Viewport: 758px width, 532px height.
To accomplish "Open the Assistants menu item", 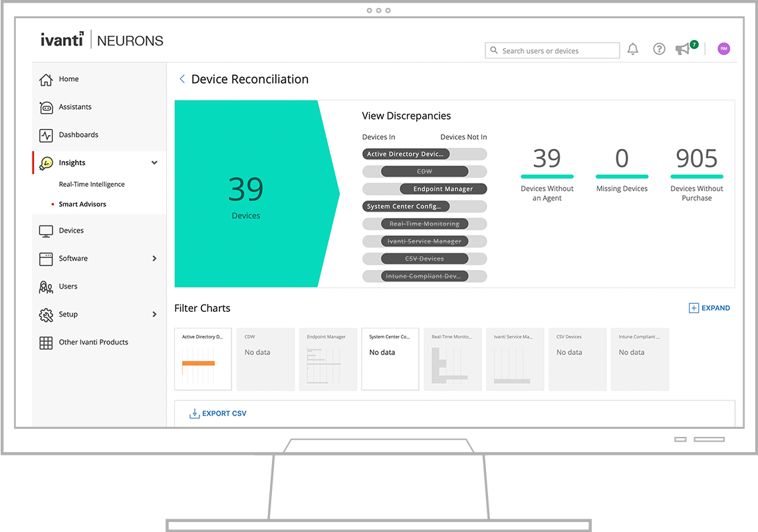I will click(99, 107).
